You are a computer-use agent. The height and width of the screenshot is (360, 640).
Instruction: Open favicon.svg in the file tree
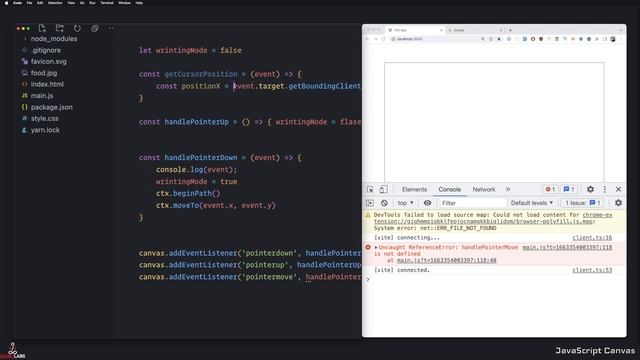tap(49, 62)
